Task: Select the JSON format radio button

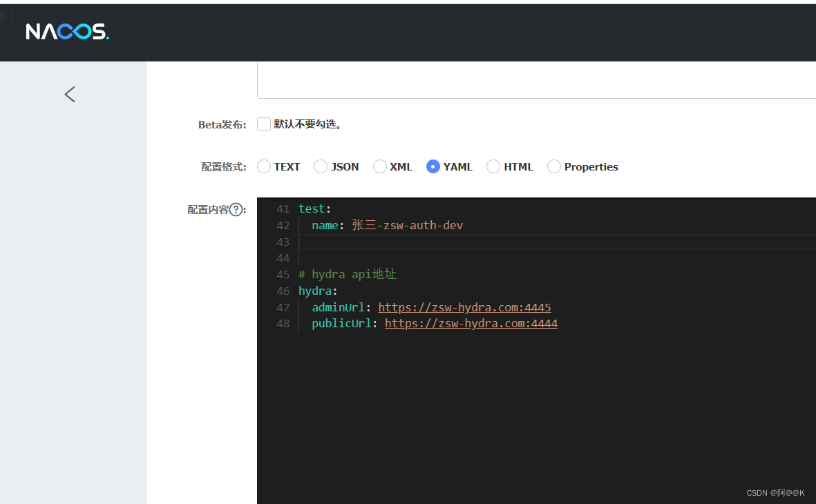Action: point(321,166)
